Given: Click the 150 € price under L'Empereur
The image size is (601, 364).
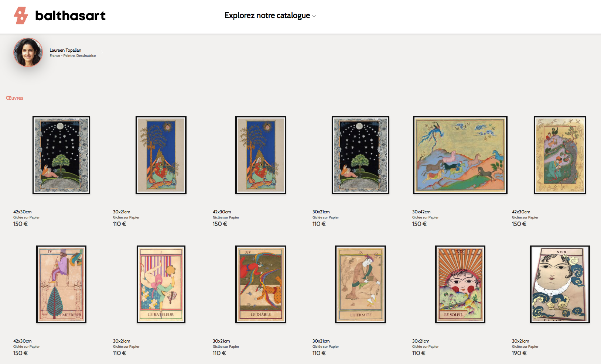Looking at the screenshot, I should [x=20, y=353].
